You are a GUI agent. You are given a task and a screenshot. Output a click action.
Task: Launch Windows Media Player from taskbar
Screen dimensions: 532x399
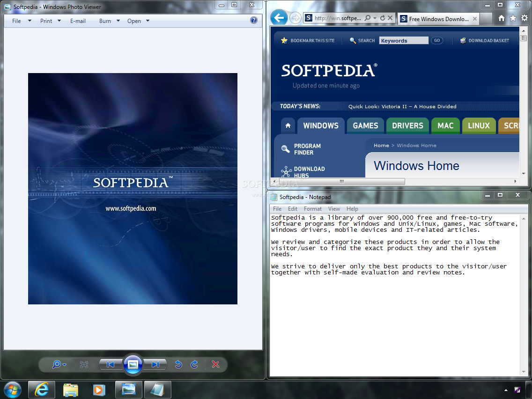pyautogui.click(x=99, y=390)
